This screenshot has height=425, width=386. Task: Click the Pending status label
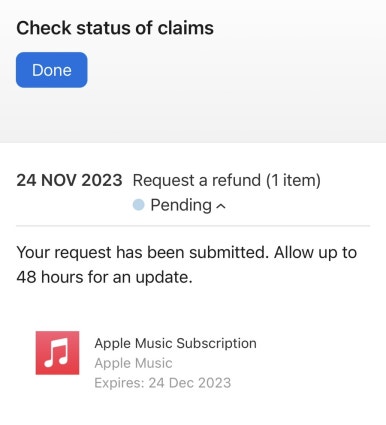[181, 205]
